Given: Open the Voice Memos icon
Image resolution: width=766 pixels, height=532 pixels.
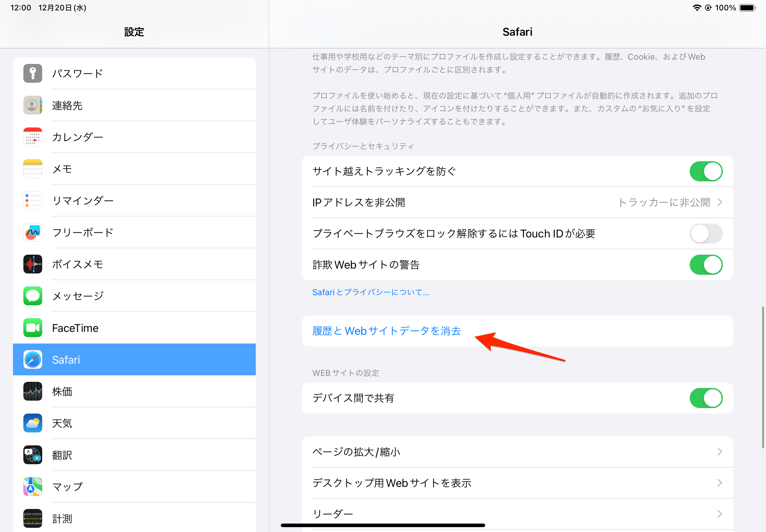Looking at the screenshot, I should point(33,264).
